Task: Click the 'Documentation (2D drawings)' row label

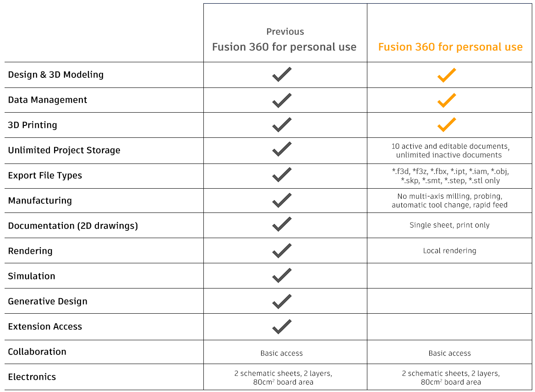Action: [x=73, y=226]
